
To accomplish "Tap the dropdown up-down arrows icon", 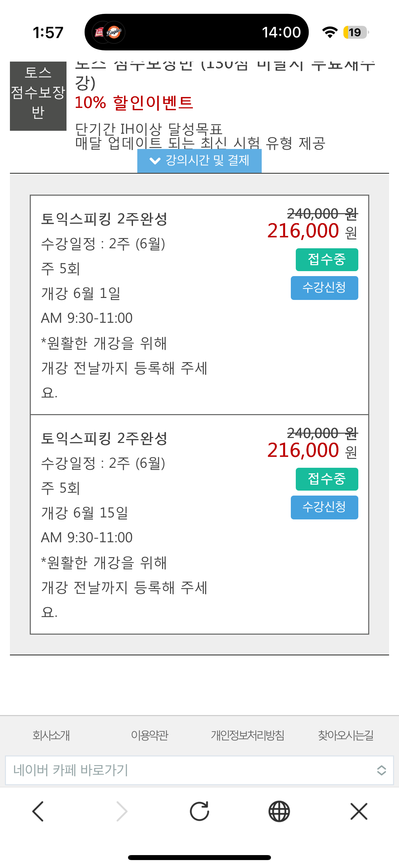I will tap(381, 771).
